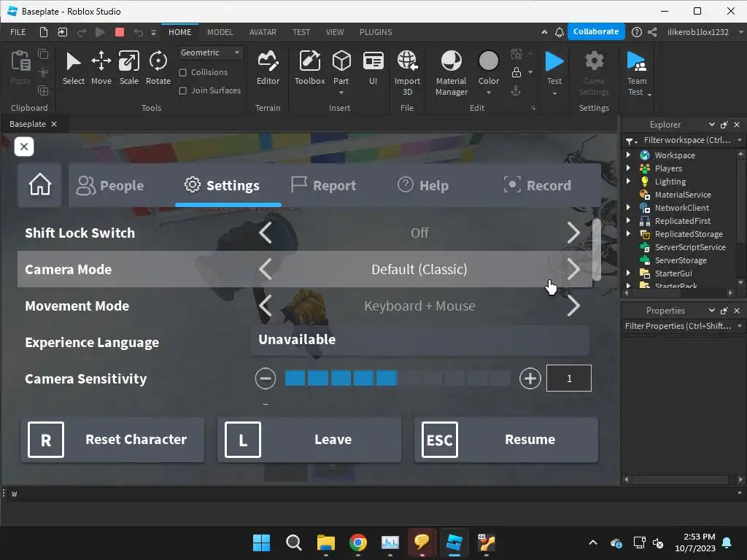The image size is (747, 560).
Task: Click the share icon next to username
Action: point(652,32)
